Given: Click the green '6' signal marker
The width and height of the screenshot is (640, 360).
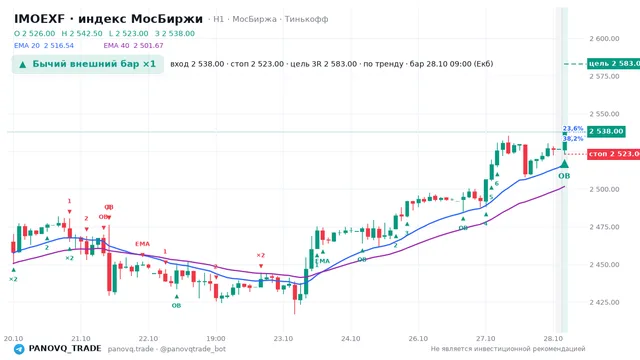Looking at the screenshot, I should click(x=497, y=184).
